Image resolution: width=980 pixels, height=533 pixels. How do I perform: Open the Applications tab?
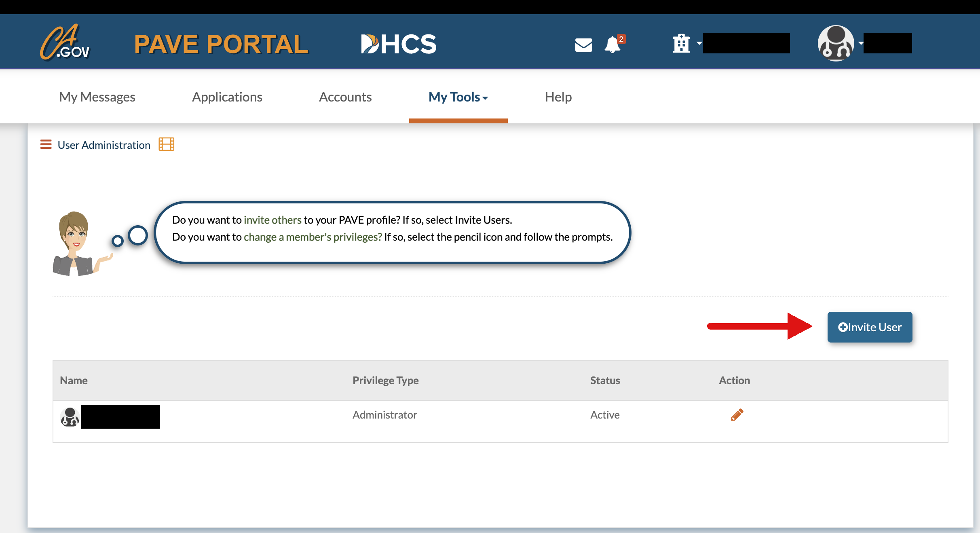pyautogui.click(x=227, y=97)
